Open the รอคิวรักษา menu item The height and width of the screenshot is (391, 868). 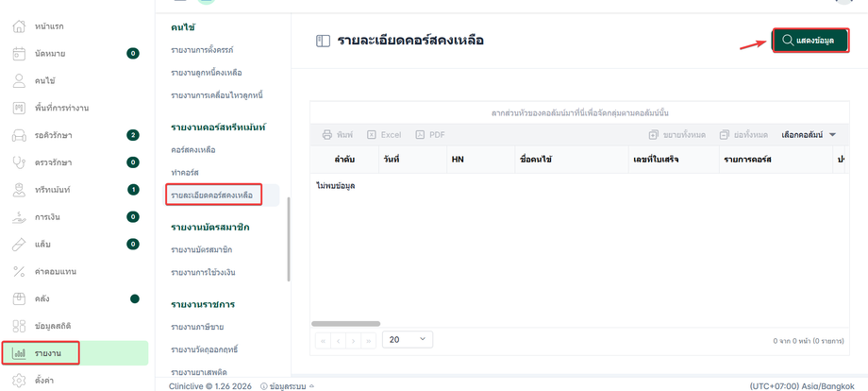[75, 135]
